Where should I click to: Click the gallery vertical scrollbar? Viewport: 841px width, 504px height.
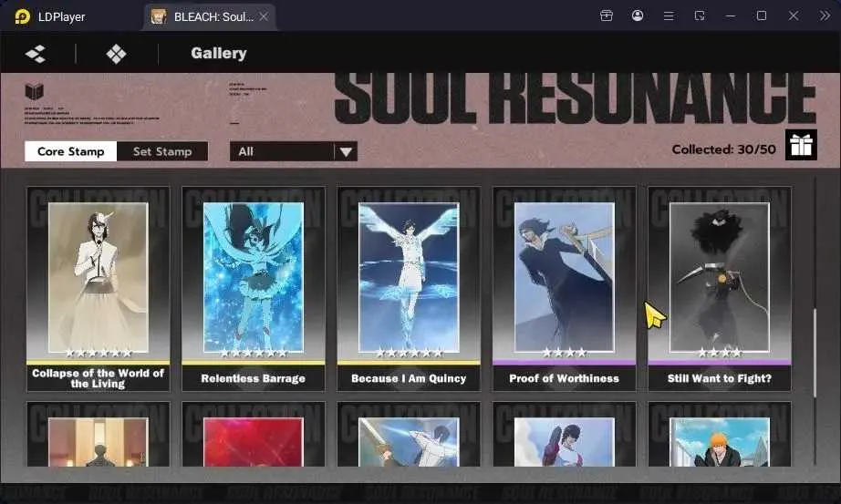[x=815, y=353]
